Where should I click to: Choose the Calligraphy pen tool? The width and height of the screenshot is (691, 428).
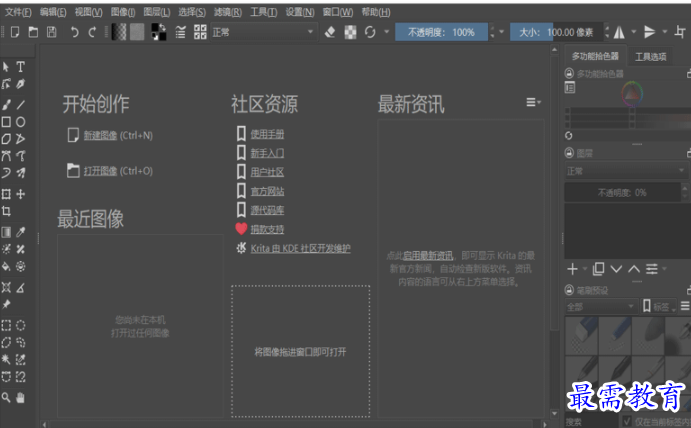click(x=20, y=84)
